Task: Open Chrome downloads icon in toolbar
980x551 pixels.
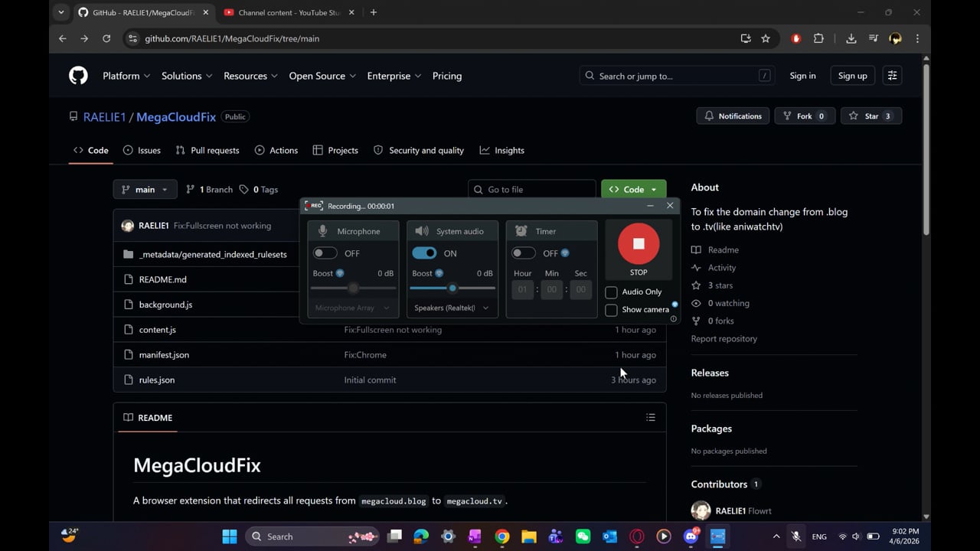Action: tap(851, 38)
